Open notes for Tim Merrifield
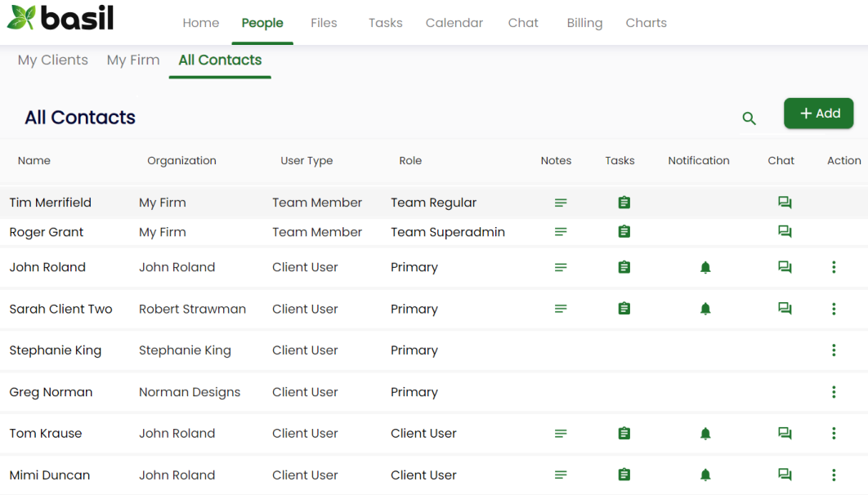 pyautogui.click(x=561, y=203)
